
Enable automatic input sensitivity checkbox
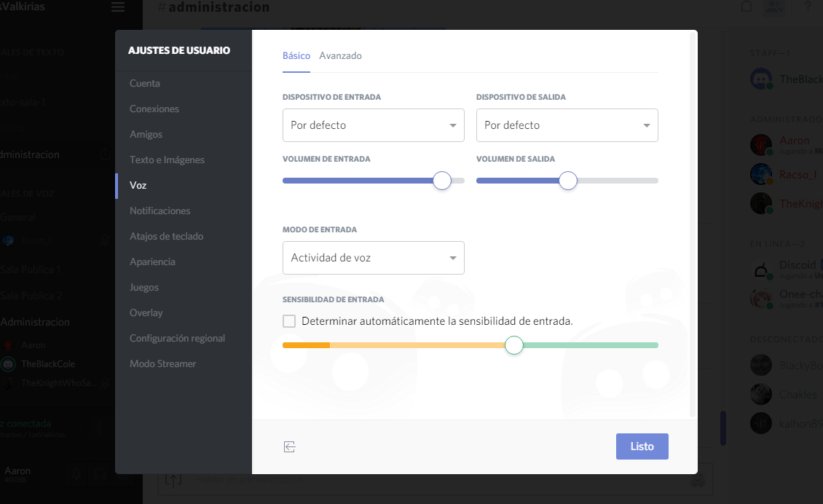click(x=289, y=320)
